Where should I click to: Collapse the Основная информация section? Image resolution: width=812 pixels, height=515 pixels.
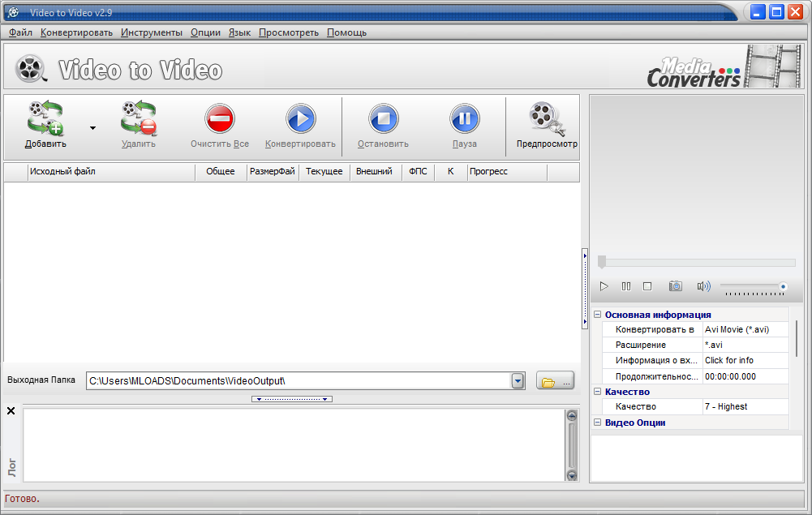coord(597,314)
